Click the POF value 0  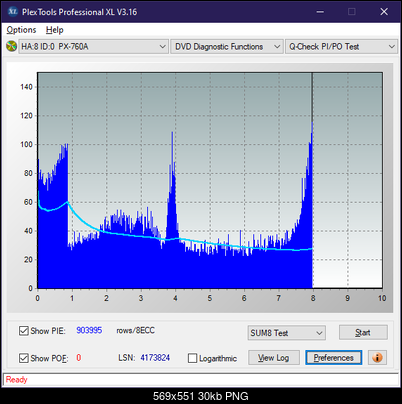(x=79, y=358)
